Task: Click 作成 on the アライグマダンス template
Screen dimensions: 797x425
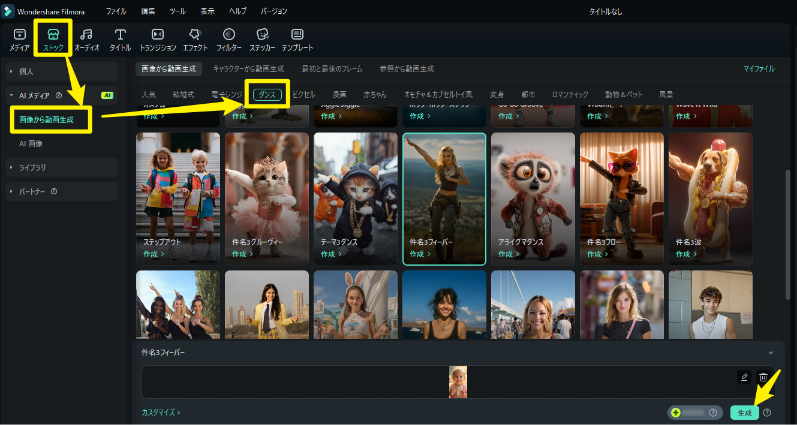Action: (509, 254)
